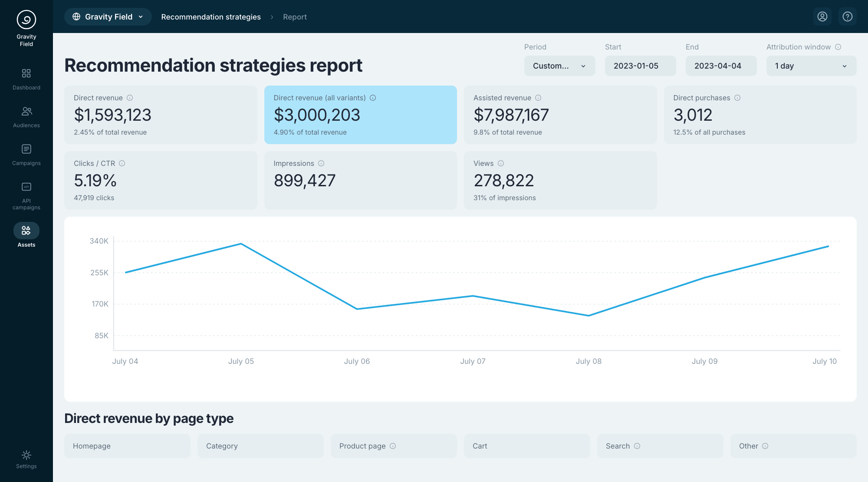Open the Product page tab

[394, 446]
